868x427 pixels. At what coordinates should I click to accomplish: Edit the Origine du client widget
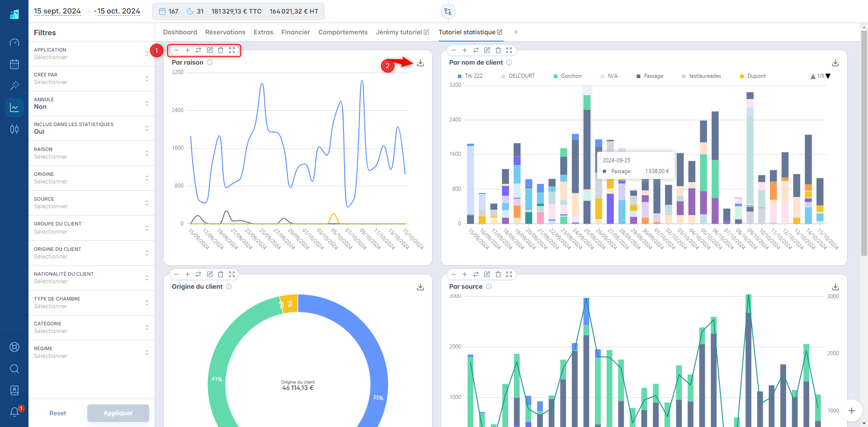210,274
